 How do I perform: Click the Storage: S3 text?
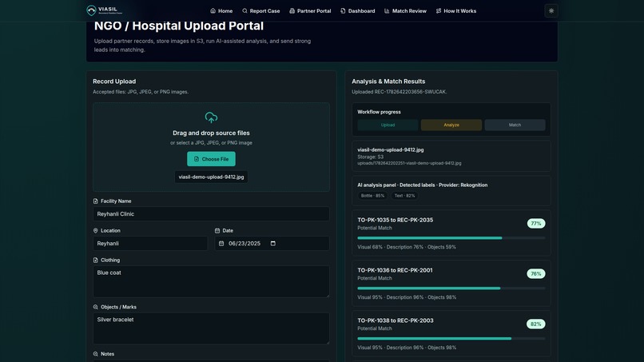(x=371, y=157)
